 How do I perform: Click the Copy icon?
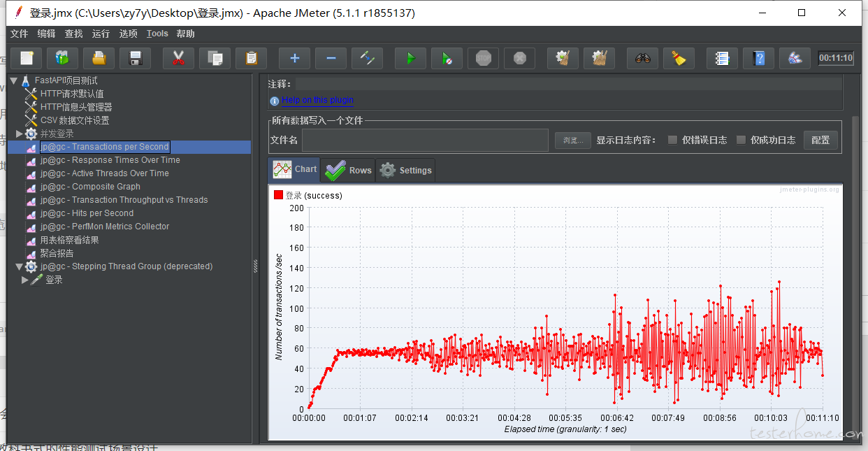215,59
